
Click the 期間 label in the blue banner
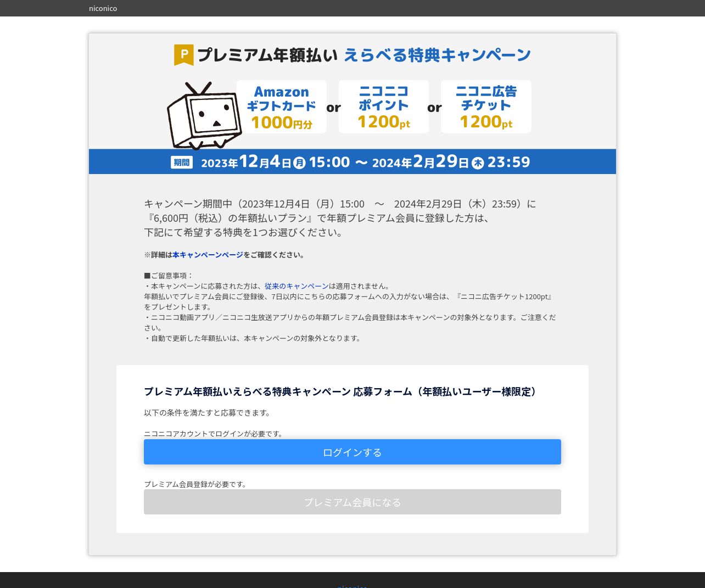(182, 162)
